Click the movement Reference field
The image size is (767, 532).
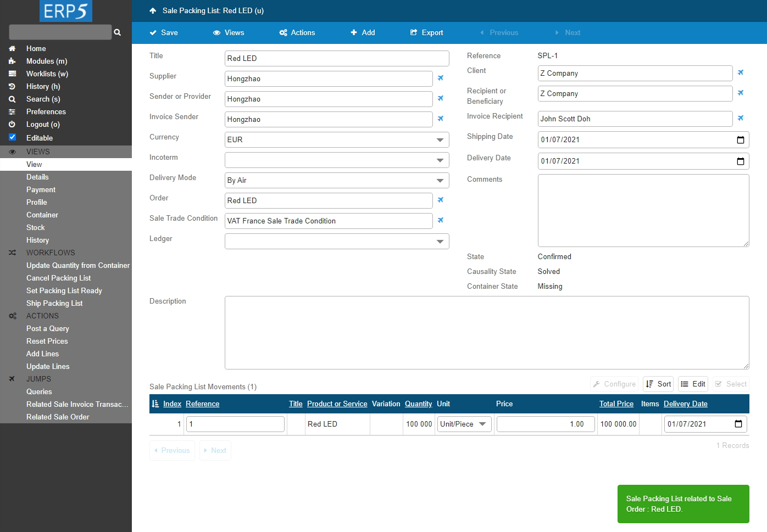236,424
